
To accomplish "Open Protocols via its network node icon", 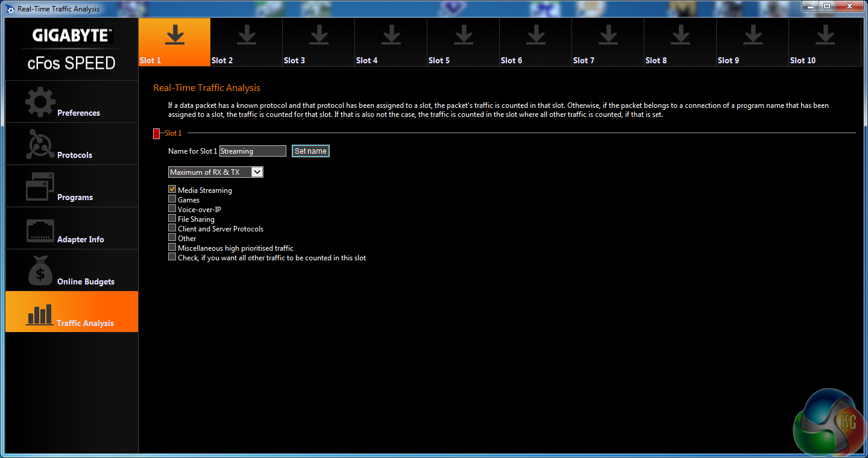I will pyautogui.click(x=40, y=145).
